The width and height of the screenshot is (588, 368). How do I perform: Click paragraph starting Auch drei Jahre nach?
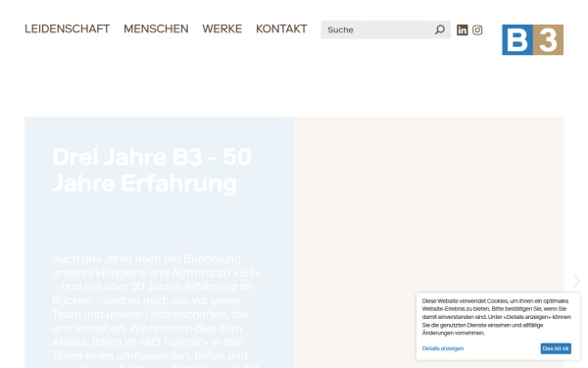(x=157, y=311)
